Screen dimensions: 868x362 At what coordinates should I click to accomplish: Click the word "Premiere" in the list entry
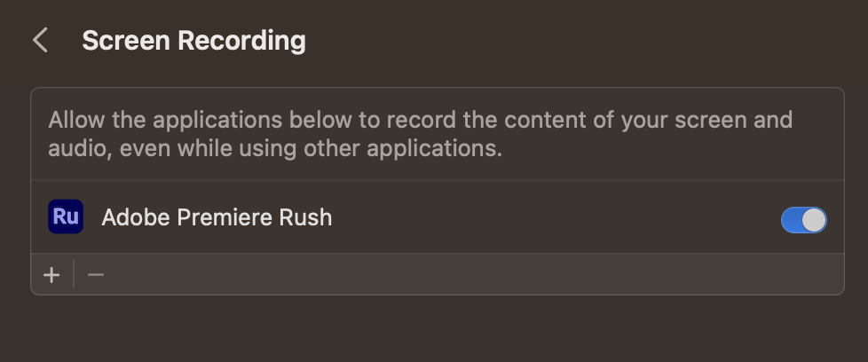point(225,217)
